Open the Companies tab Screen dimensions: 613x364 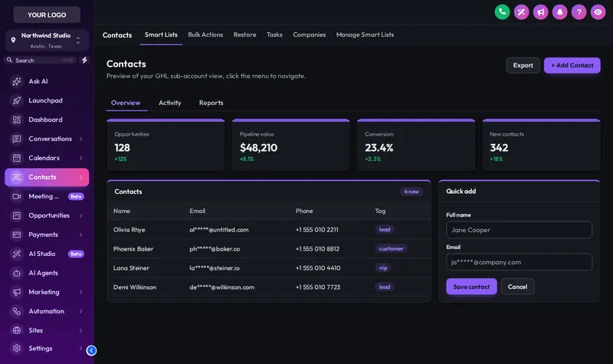310,34
